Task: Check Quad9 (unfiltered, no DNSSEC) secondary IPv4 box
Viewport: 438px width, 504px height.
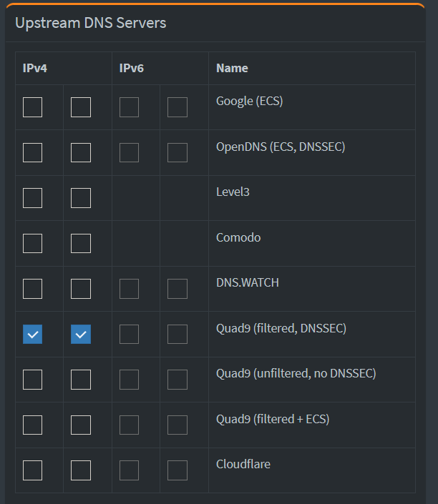Action: [81, 380]
